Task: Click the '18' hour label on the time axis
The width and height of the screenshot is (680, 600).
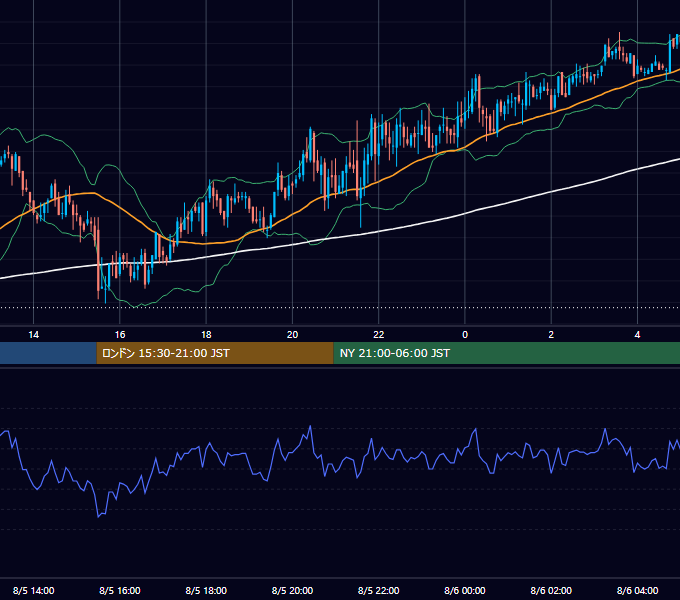Action: [206, 335]
